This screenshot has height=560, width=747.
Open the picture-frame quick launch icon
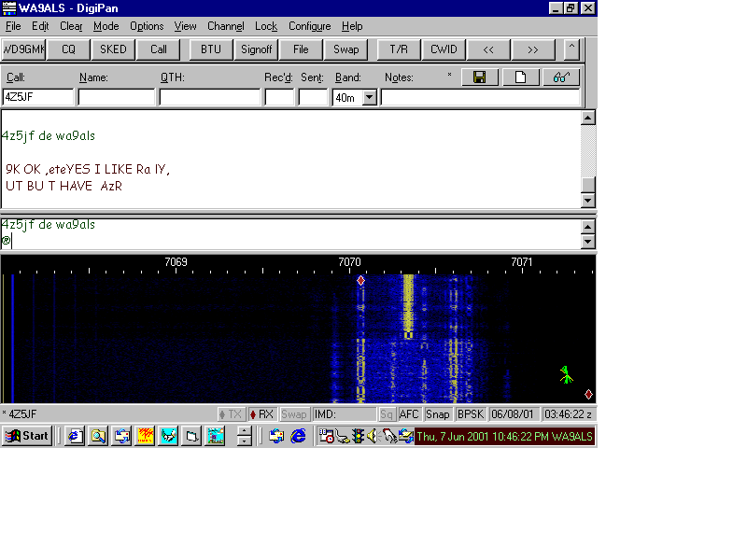pyautogui.click(x=216, y=436)
